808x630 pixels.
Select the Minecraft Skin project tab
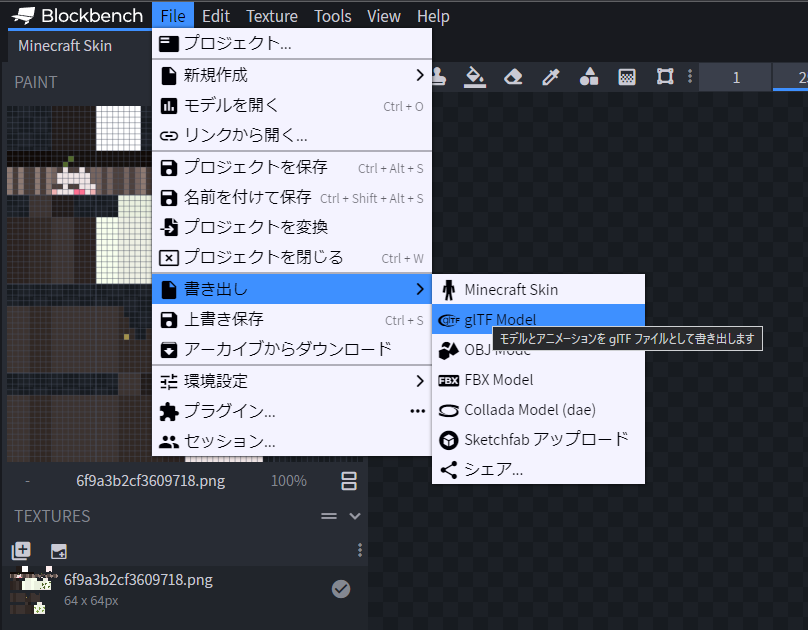tap(65, 46)
